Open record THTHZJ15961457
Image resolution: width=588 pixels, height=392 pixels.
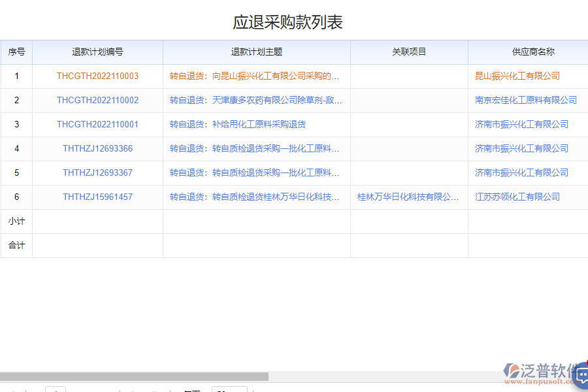(97, 197)
